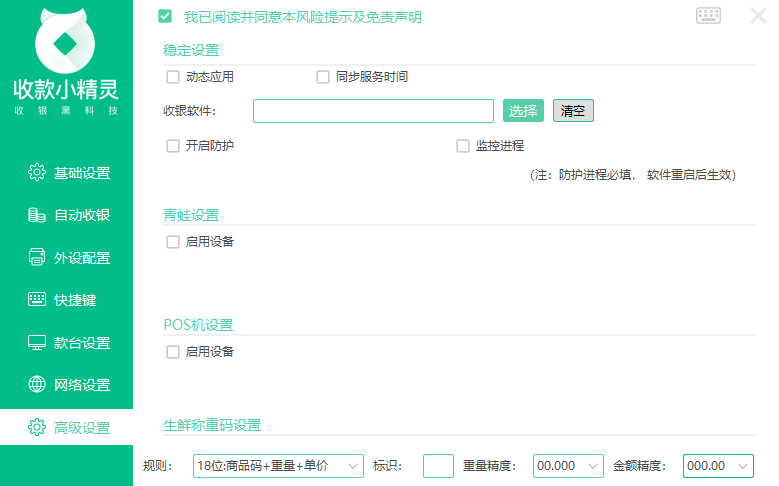
Task: Tick the 同步服务时间 checkbox
Action: tap(323, 77)
